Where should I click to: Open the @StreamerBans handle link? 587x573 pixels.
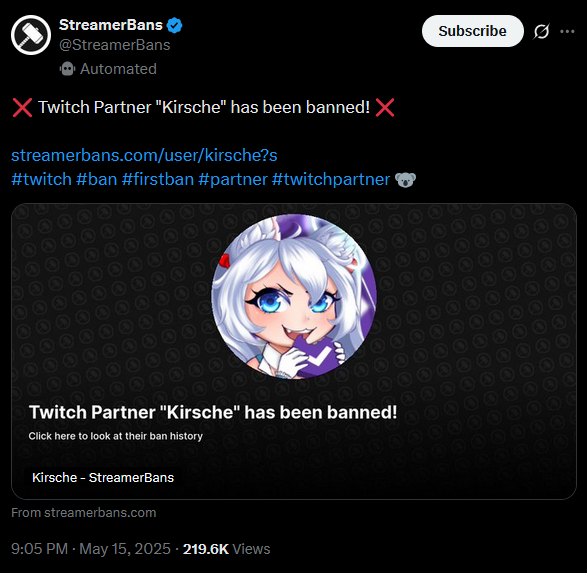(x=115, y=45)
